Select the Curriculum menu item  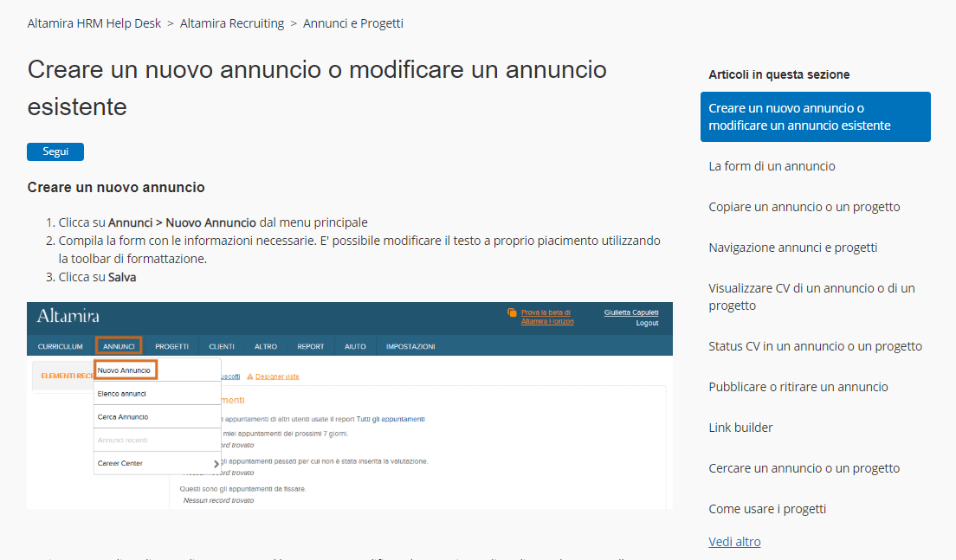[60, 344]
